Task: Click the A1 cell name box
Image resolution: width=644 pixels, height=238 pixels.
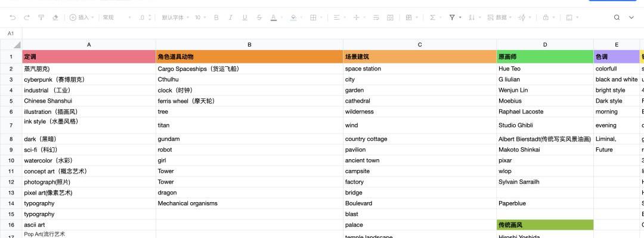Action: coord(11,33)
